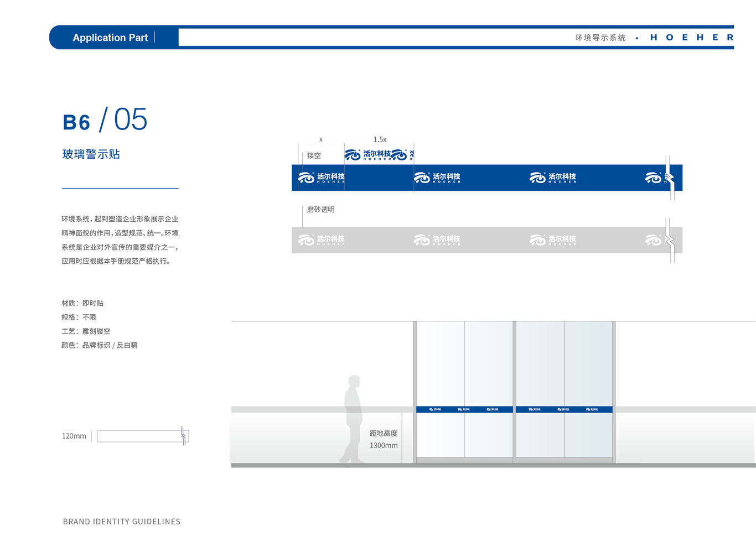Click the 材质: 即时贴 line
The height and width of the screenshot is (557, 756).
coord(82,303)
